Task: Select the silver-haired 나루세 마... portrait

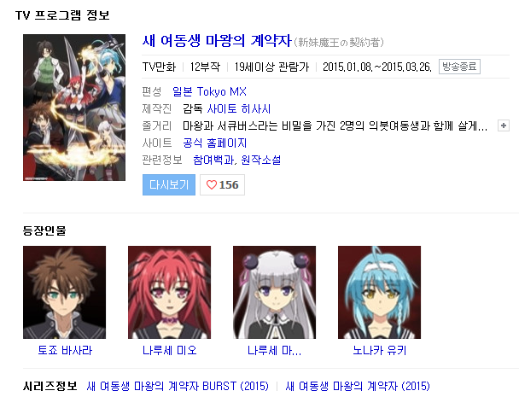Action: coord(274,292)
